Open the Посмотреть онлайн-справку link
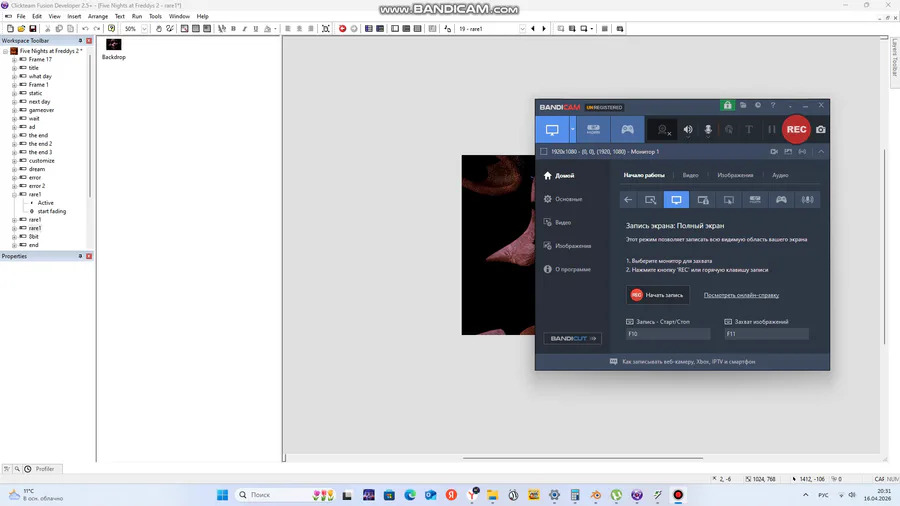This screenshot has height=506, width=900. pos(741,295)
